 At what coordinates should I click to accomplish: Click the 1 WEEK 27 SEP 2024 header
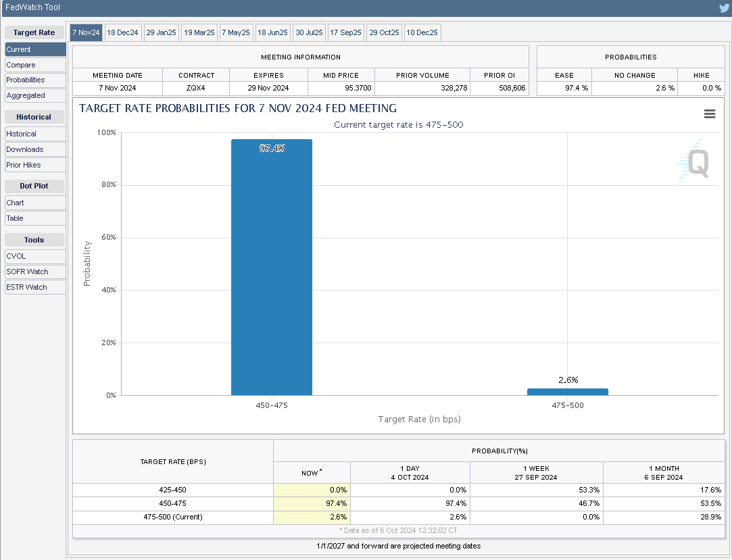tap(536, 473)
